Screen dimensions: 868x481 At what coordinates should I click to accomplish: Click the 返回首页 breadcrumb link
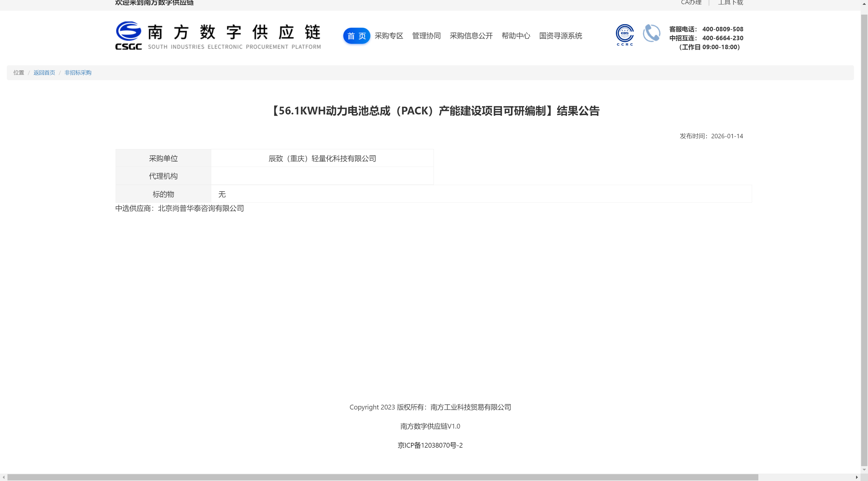click(x=44, y=73)
